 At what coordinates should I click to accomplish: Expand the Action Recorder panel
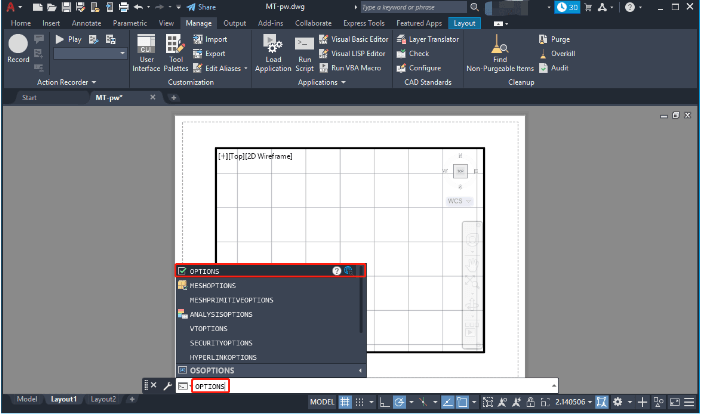(x=66, y=82)
